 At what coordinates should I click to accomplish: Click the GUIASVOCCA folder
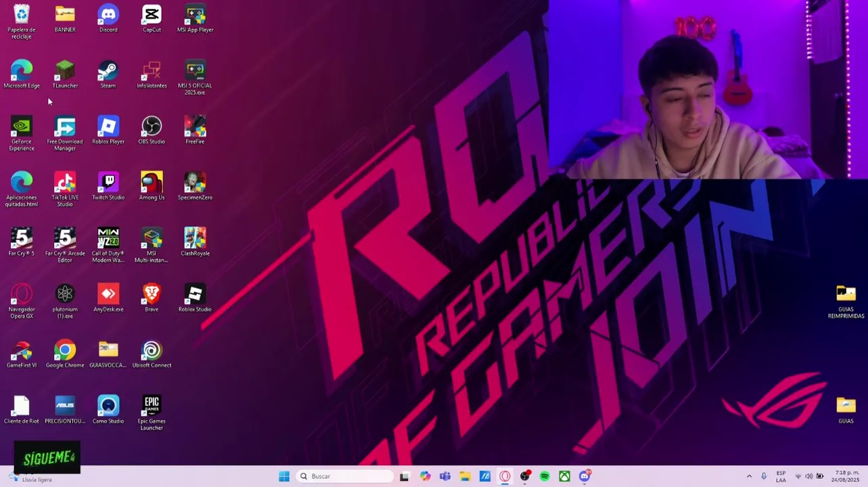click(x=108, y=354)
